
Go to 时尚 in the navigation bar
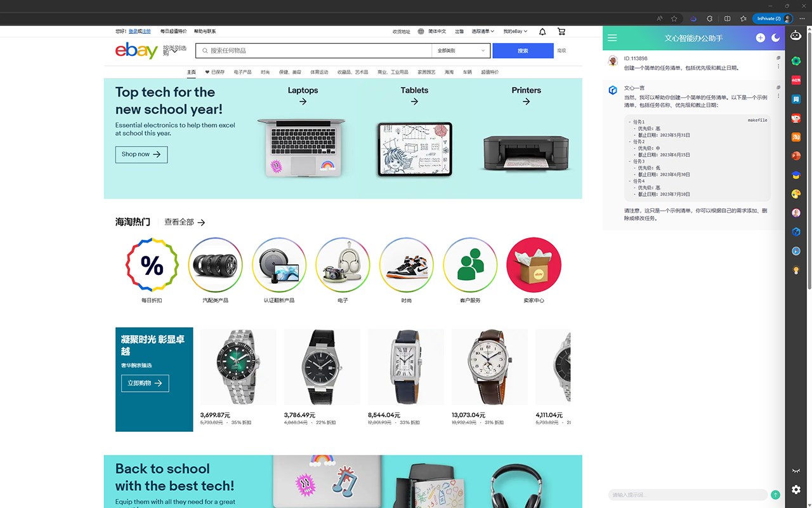(265, 72)
